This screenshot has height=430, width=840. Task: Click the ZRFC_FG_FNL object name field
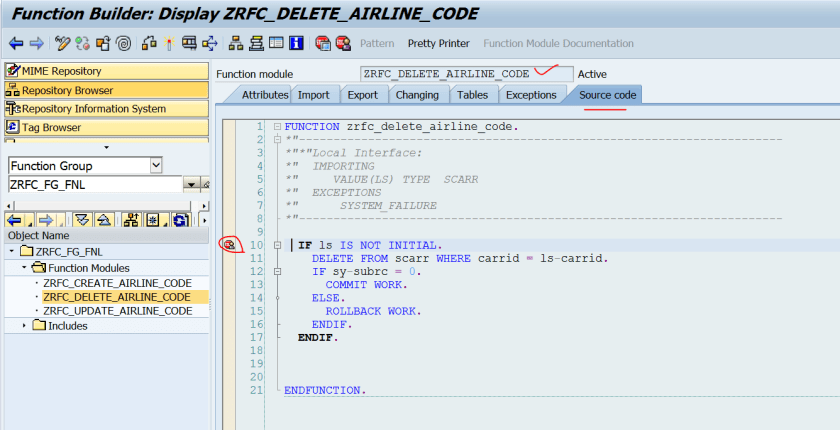(95, 185)
